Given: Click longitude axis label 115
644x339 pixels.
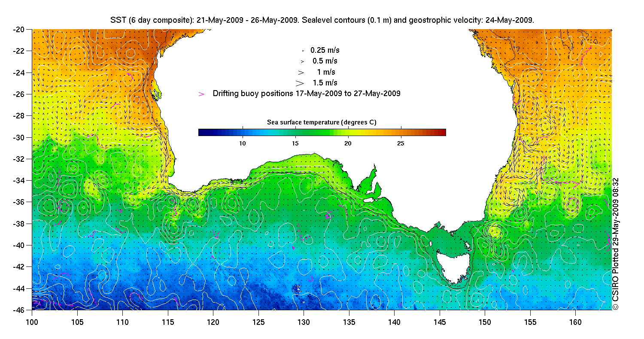Looking at the screenshot, I should 168,321.
